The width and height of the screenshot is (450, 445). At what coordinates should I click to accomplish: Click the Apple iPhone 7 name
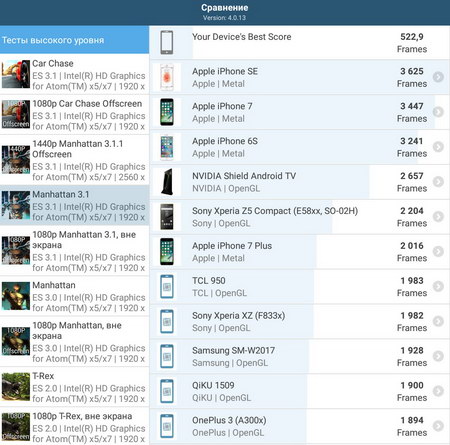click(222, 106)
